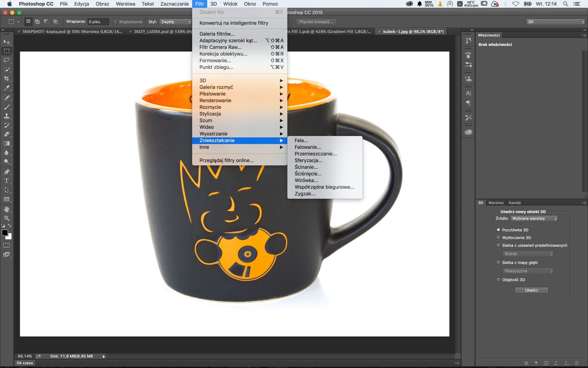Choose Subtract from selection mode
This screenshot has width=588, height=368.
click(x=46, y=22)
